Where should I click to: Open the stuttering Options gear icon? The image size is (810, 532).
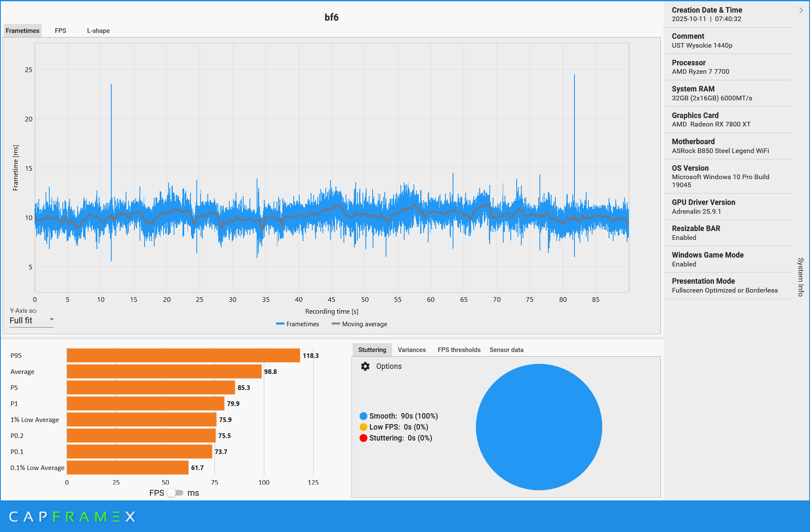click(365, 366)
